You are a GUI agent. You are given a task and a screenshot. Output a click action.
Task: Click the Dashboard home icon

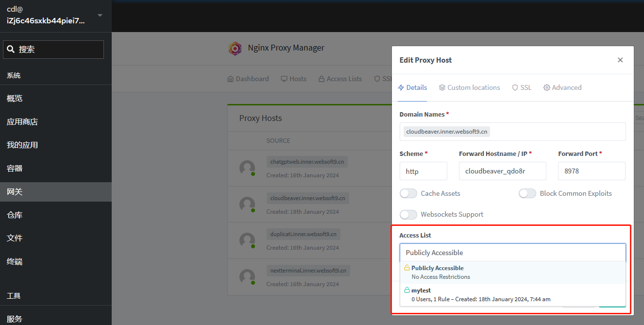(x=231, y=79)
